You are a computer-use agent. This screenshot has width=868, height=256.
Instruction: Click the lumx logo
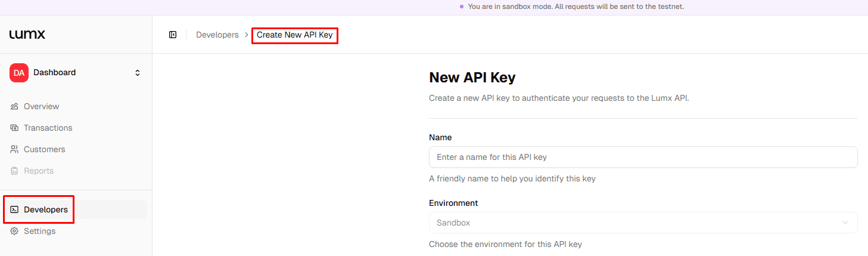pyautogui.click(x=27, y=35)
